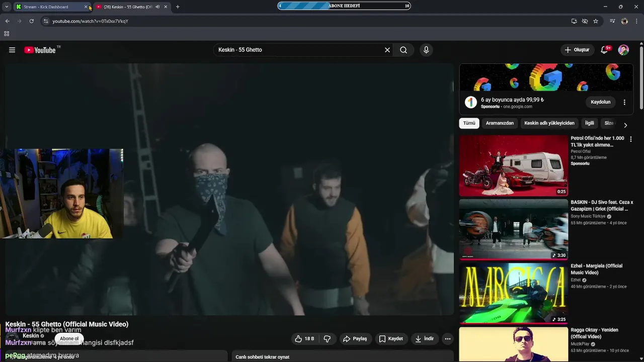Click Canlı sohbeti tekrar oynat

[263, 357]
